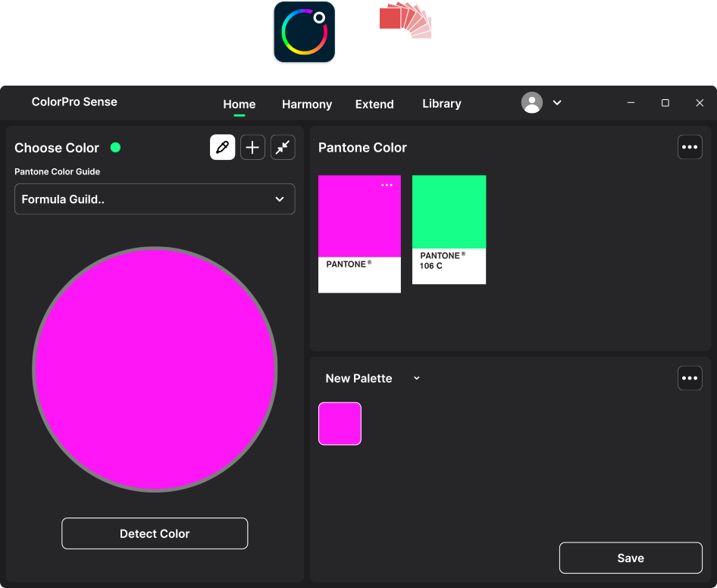This screenshot has height=588, width=717.
Task: Select the magenta Pantone color card
Action: 359,234
